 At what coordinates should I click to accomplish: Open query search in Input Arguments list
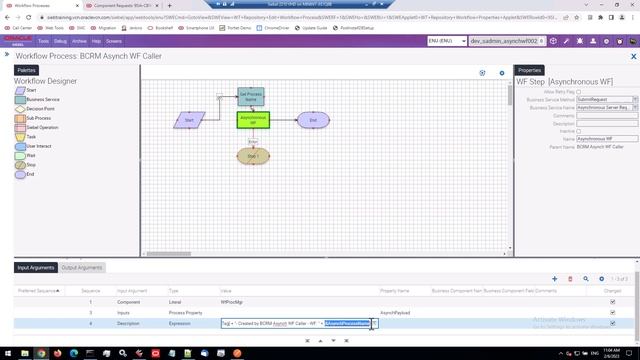(x=586, y=279)
